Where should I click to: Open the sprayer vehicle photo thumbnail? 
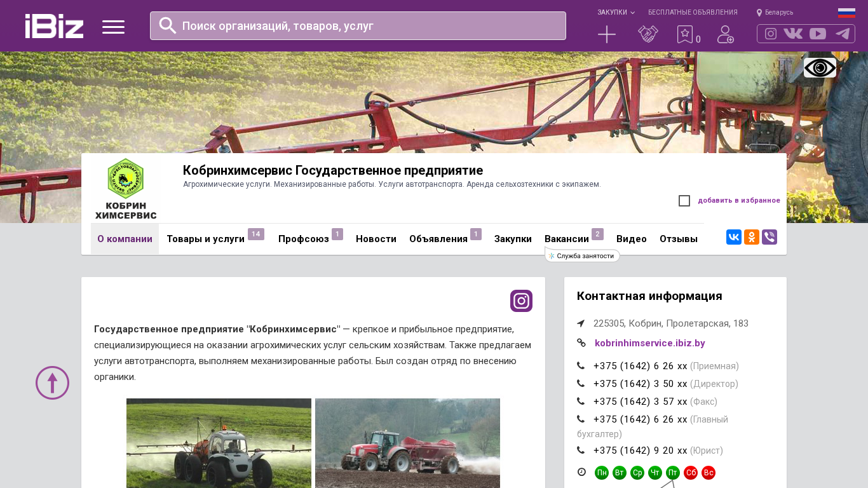219,443
